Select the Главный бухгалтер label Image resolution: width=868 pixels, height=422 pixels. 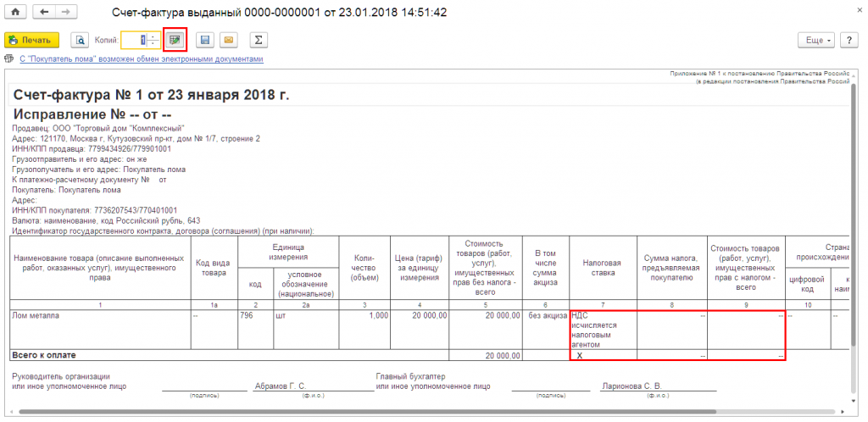pyautogui.click(x=410, y=376)
